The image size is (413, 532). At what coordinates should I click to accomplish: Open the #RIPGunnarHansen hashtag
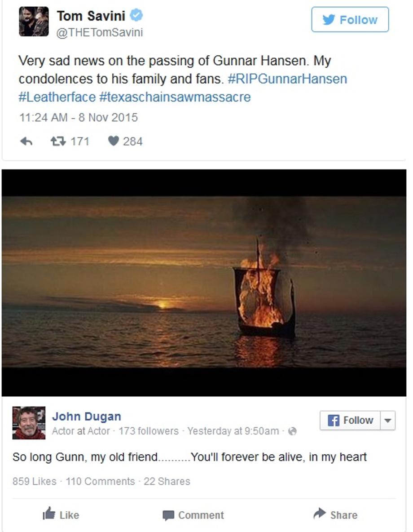(x=288, y=79)
